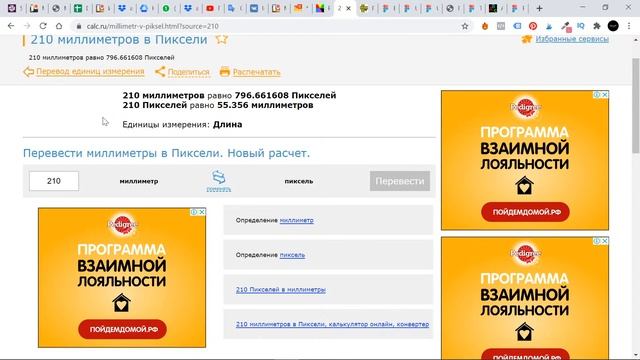Open '210 миллиметров в Пиксели, калькулятор' link
This screenshot has height=360, width=640.
[x=332, y=324]
